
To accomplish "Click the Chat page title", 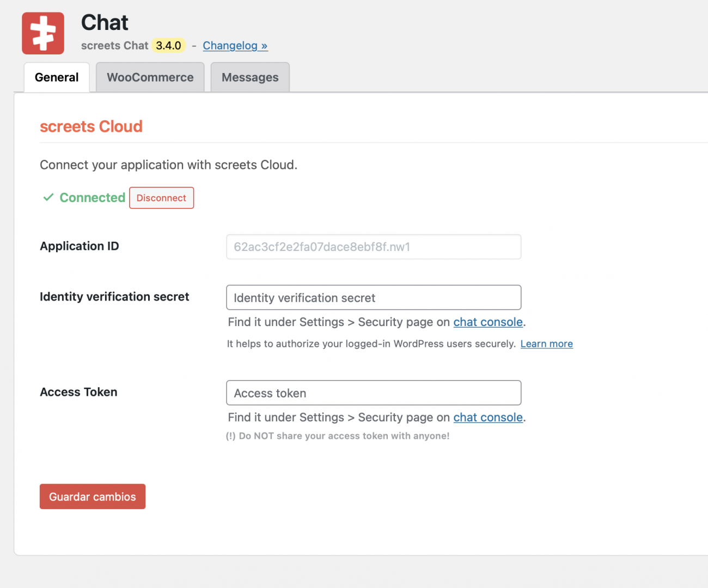I will coord(105,22).
